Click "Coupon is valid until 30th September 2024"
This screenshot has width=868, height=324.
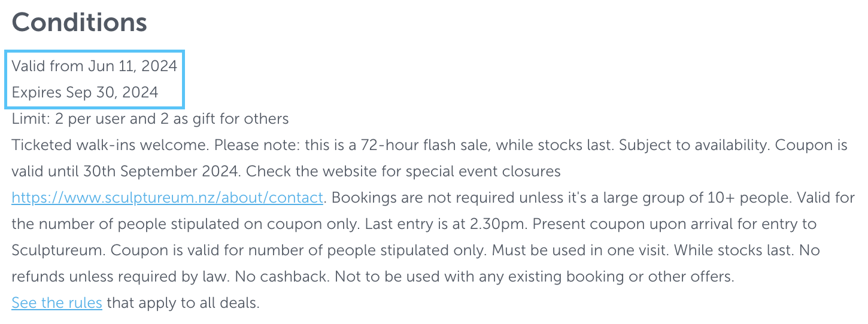[120, 171]
